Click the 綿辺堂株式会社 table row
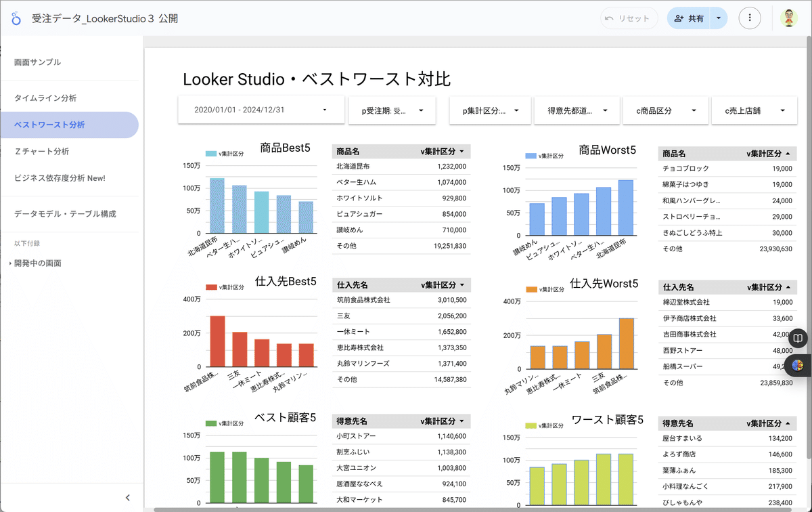This screenshot has width=812, height=512. (727, 302)
